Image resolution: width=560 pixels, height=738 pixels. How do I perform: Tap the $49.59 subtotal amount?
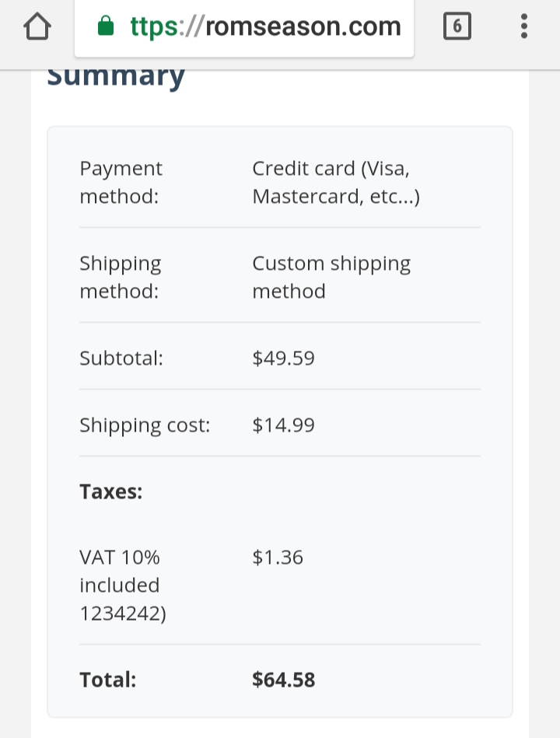[283, 359]
